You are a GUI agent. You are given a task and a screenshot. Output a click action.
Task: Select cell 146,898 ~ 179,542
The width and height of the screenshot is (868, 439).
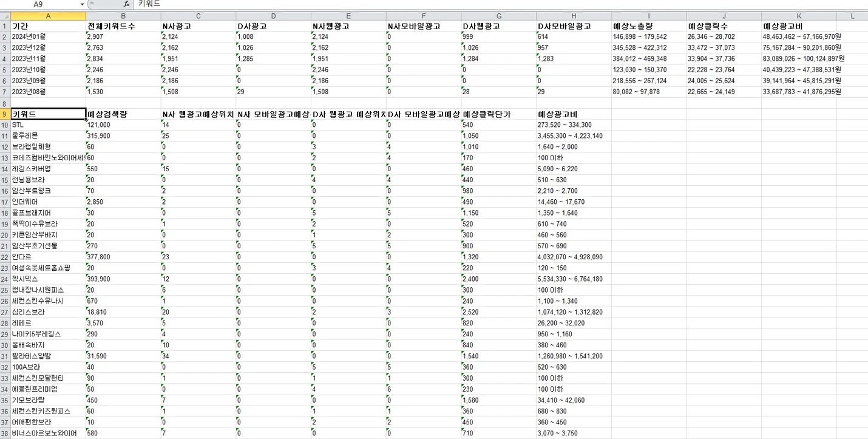649,36
